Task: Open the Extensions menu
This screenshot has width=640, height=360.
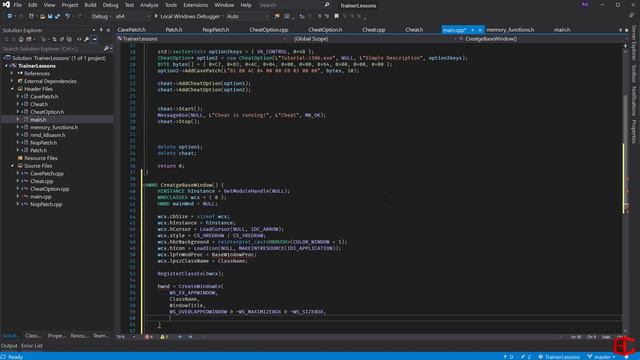Action: tap(196, 5)
